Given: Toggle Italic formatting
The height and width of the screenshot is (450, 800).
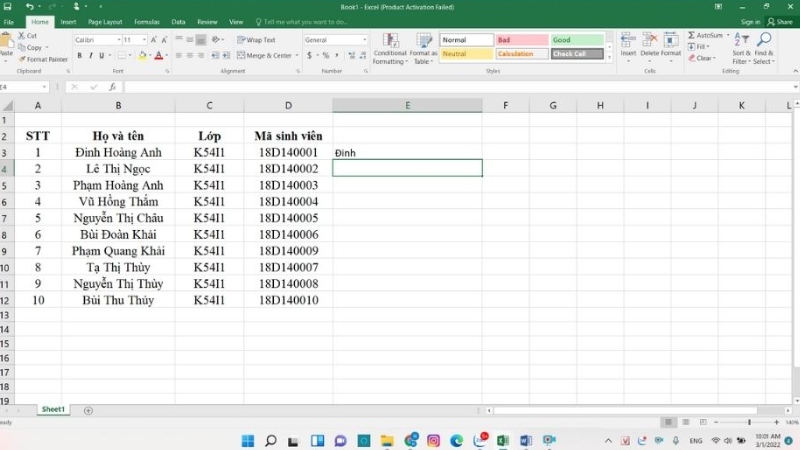Looking at the screenshot, I should tap(90, 55).
